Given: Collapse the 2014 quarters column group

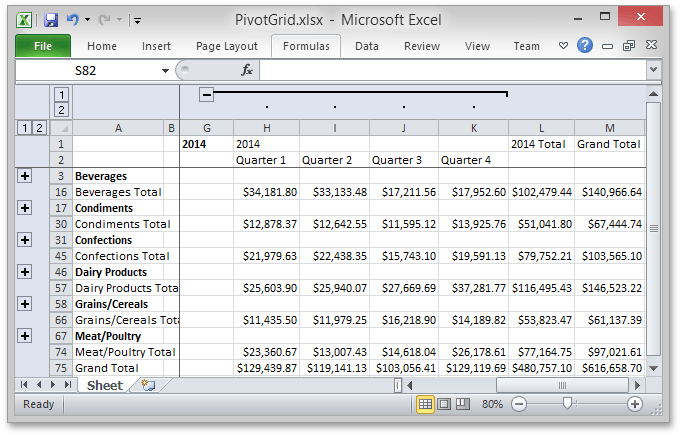Looking at the screenshot, I should [206, 94].
